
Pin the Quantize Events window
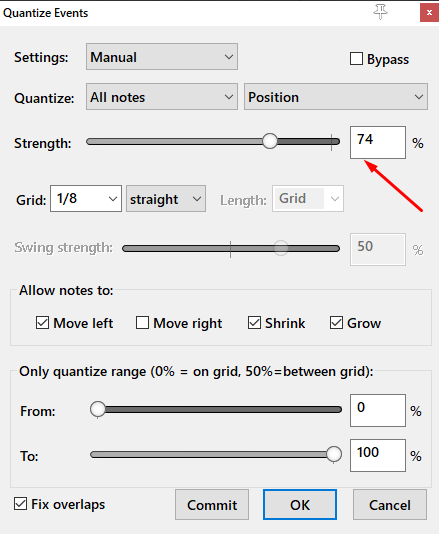[380, 12]
